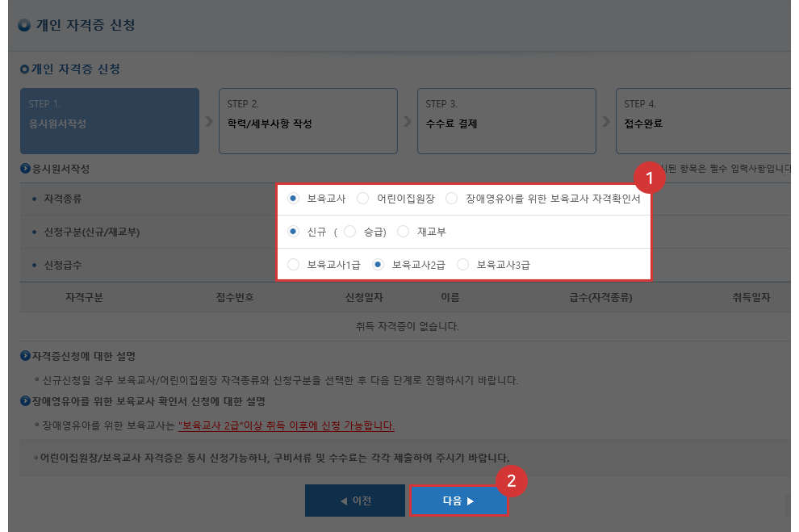Choose the 보육교사3급 grade

pos(462,264)
